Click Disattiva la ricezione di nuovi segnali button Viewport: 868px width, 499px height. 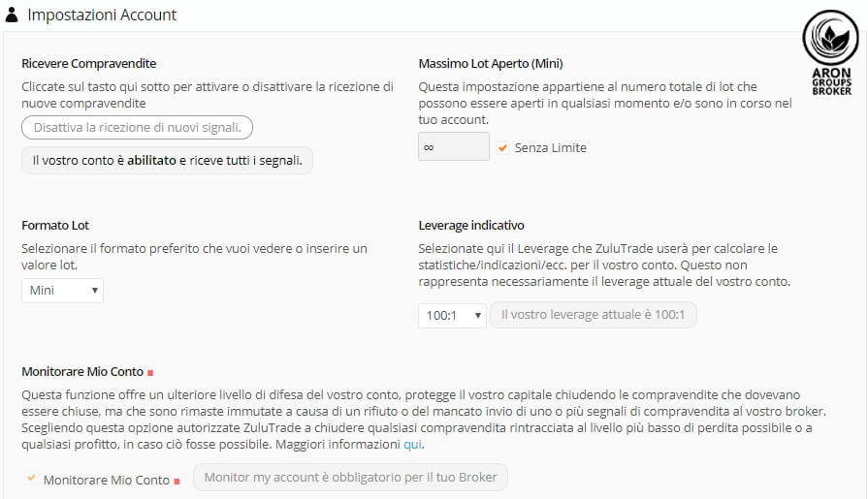coord(138,127)
